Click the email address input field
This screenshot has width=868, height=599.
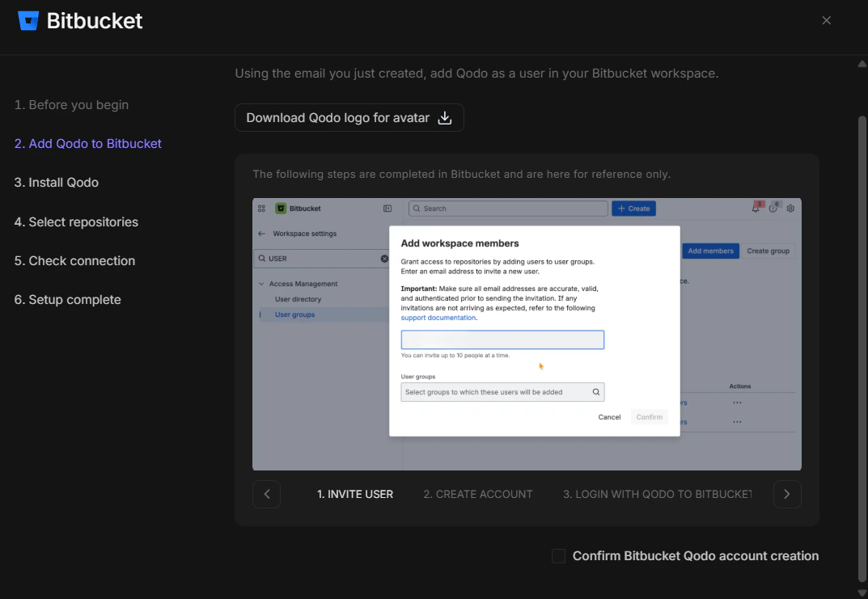tap(502, 340)
